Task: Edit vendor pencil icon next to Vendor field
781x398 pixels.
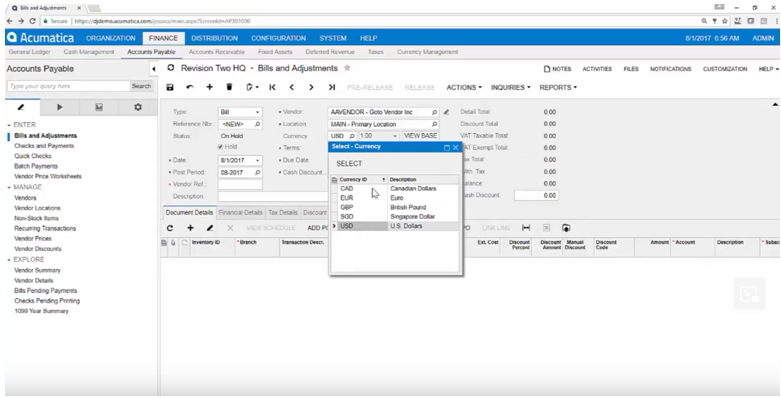Action: click(x=446, y=112)
